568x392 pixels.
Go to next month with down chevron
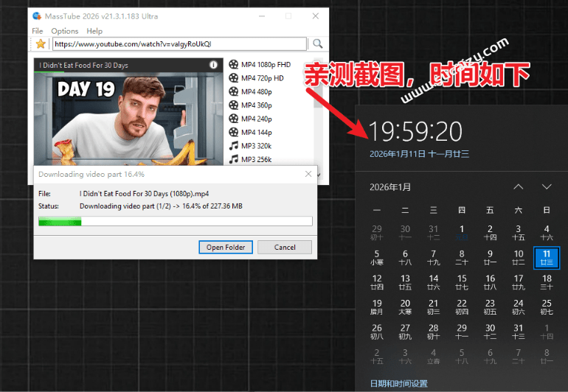547,187
